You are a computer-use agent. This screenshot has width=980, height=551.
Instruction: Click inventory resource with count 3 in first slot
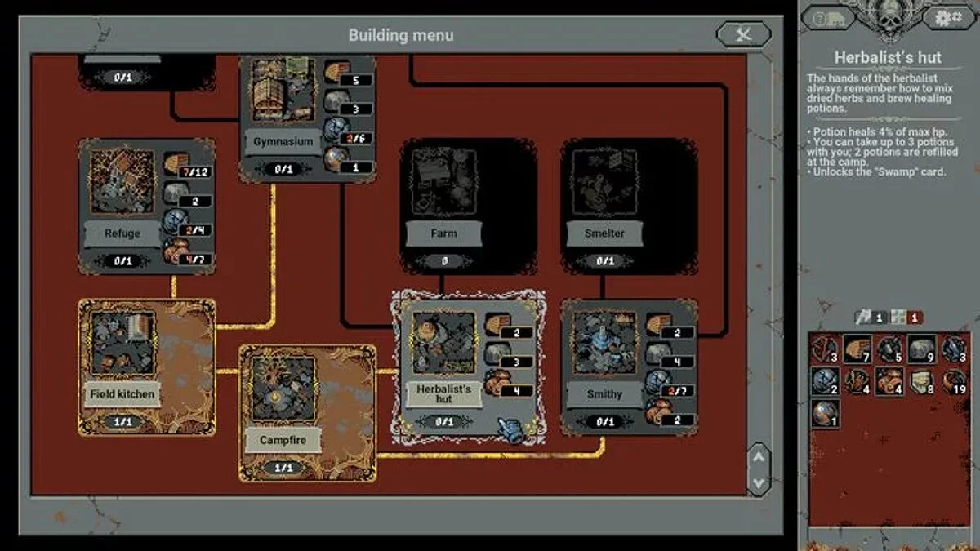[x=826, y=349]
